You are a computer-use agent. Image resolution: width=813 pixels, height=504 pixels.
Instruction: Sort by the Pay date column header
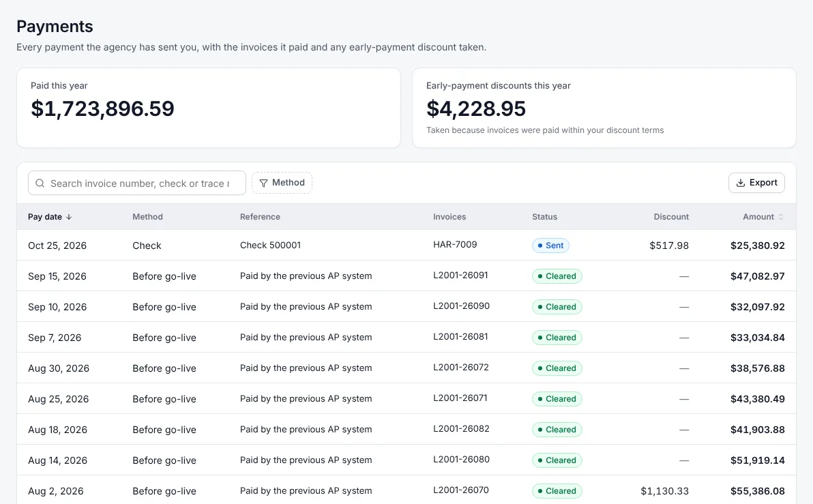[x=50, y=217]
